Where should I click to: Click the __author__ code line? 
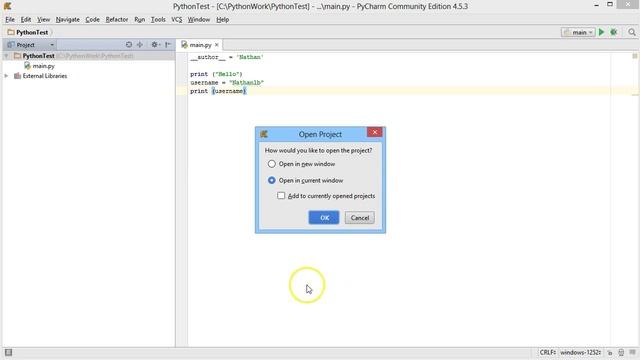(x=227, y=57)
